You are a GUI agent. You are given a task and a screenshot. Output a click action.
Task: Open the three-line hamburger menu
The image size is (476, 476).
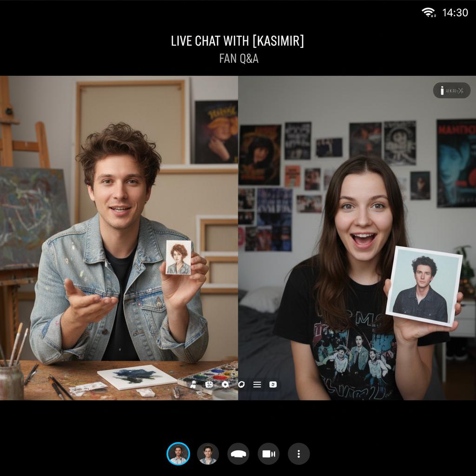[x=257, y=384]
